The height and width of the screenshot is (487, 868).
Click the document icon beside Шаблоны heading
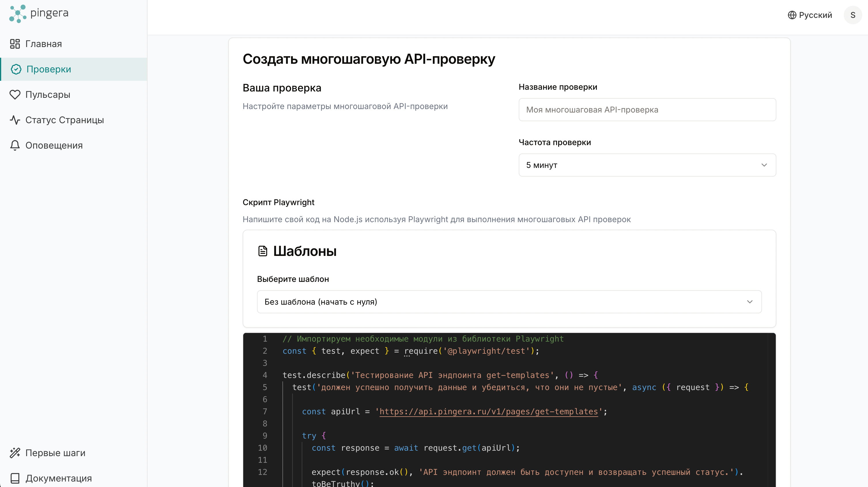point(263,251)
